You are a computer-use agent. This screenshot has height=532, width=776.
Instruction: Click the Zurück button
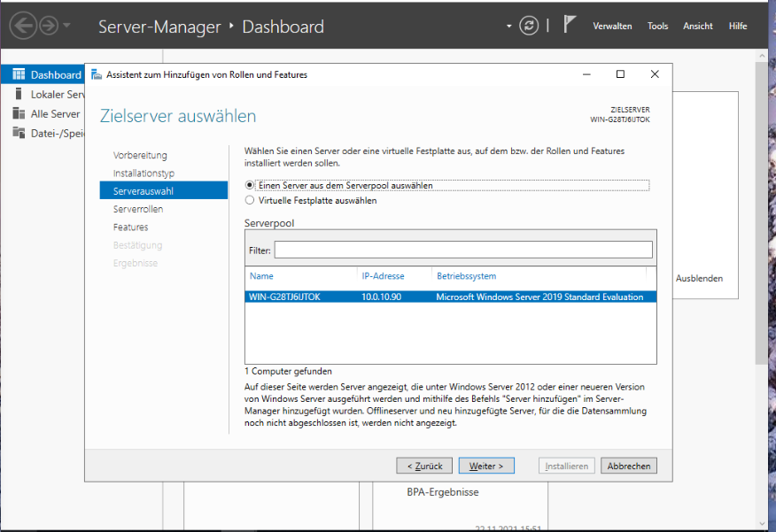point(424,466)
